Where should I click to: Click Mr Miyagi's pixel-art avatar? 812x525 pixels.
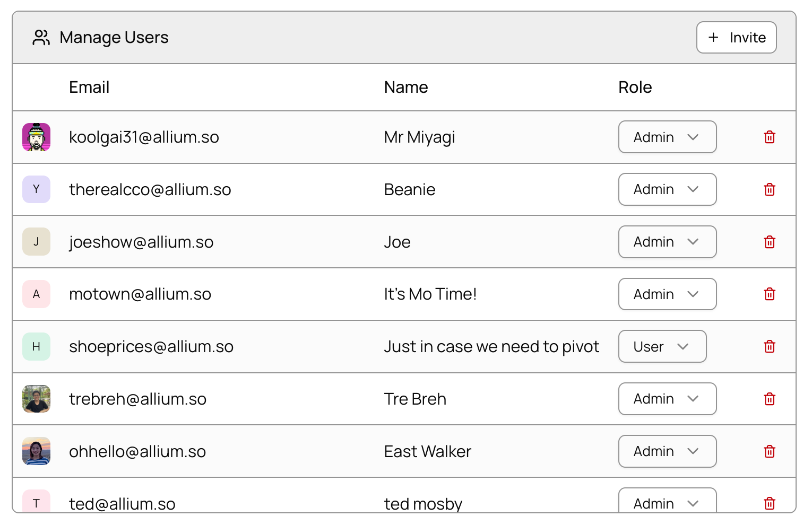pos(36,137)
